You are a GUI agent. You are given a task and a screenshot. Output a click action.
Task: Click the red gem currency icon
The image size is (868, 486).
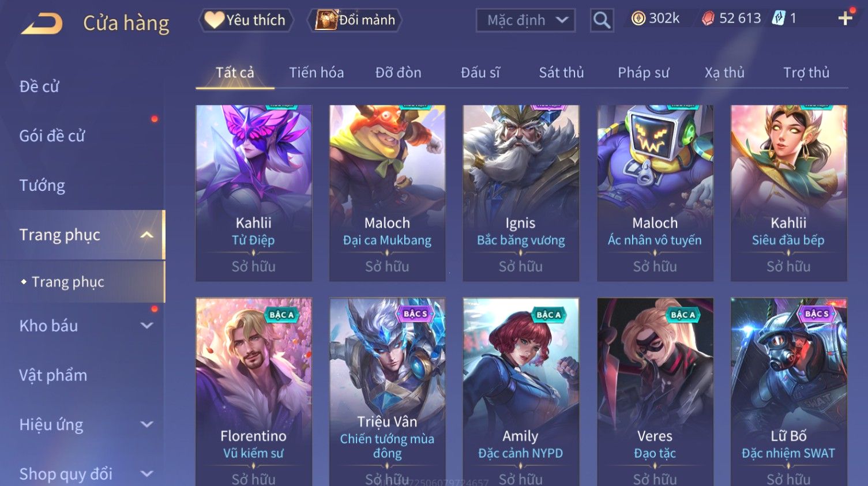pyautogui.click(x=708, y=18)
